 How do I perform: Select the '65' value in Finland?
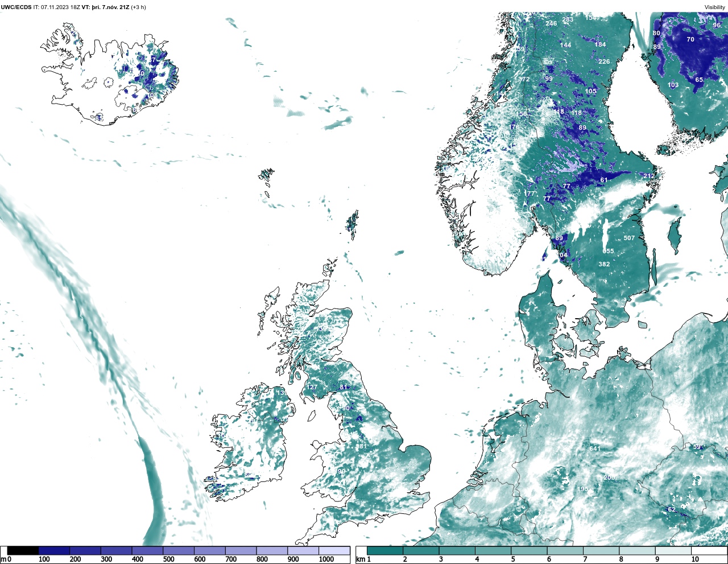699,80
